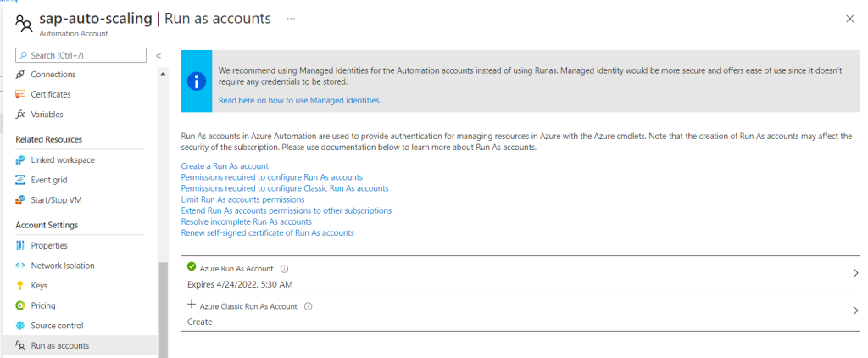
Task: Open 'Extend Run As accounts permissions to other subscriptions' link
Action: click(287, 210)
